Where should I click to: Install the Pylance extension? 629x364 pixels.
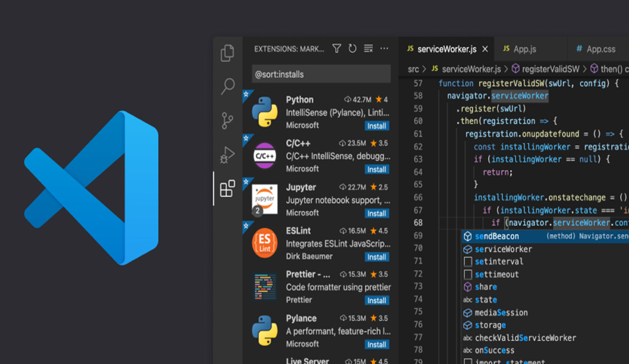377,344
